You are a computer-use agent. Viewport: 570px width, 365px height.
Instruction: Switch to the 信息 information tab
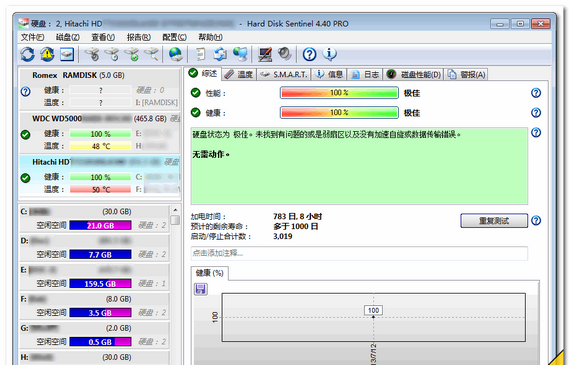tap(329, 75)
